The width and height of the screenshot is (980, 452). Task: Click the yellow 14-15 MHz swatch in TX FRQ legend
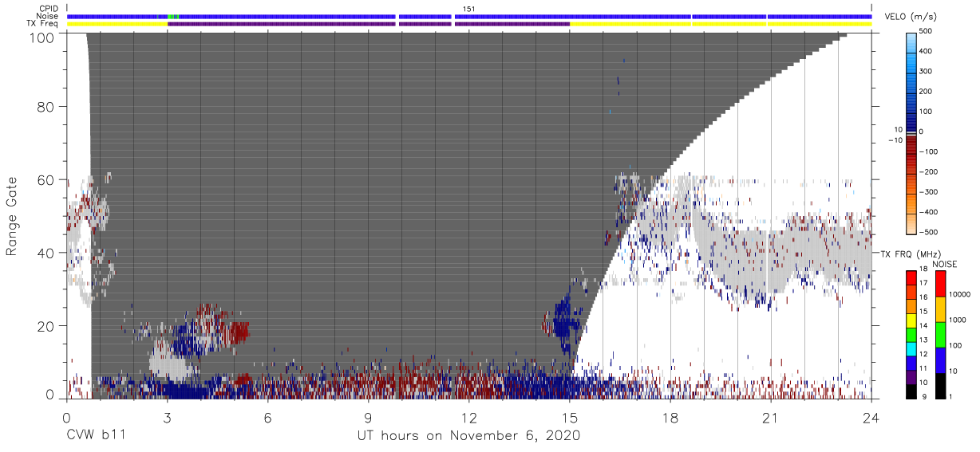coord(911,320)
